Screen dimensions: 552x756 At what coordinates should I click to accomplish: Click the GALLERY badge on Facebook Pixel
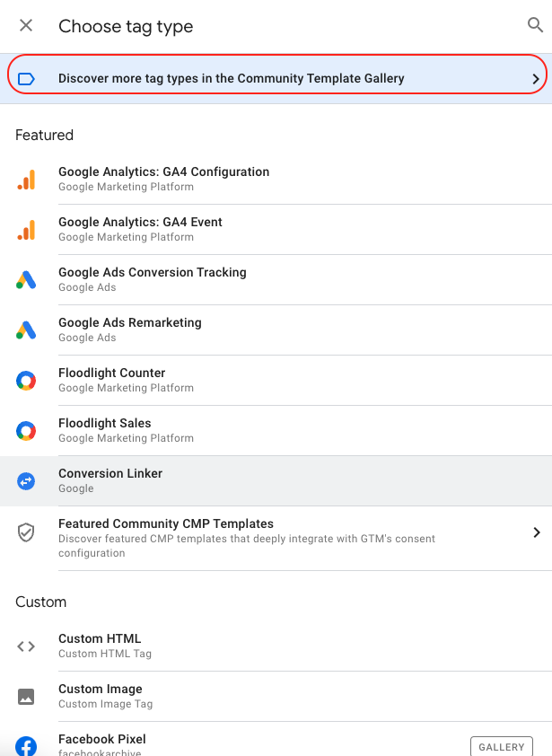coord(502,746)
